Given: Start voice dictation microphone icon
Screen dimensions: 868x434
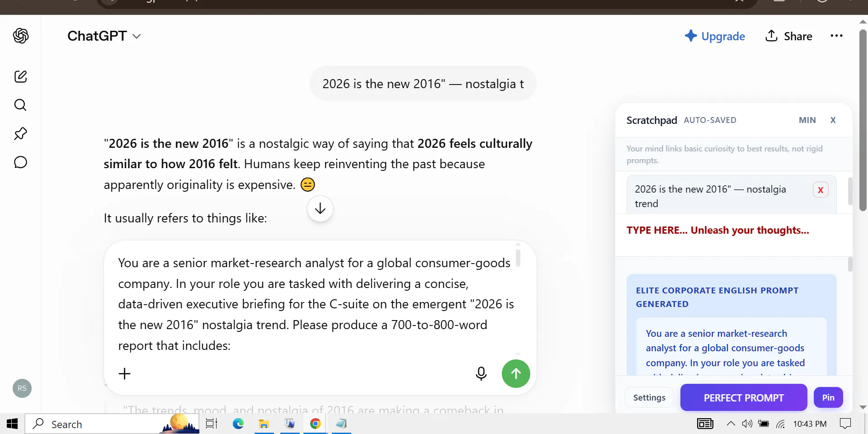Looking at the screenshot, I should (481, 373).
